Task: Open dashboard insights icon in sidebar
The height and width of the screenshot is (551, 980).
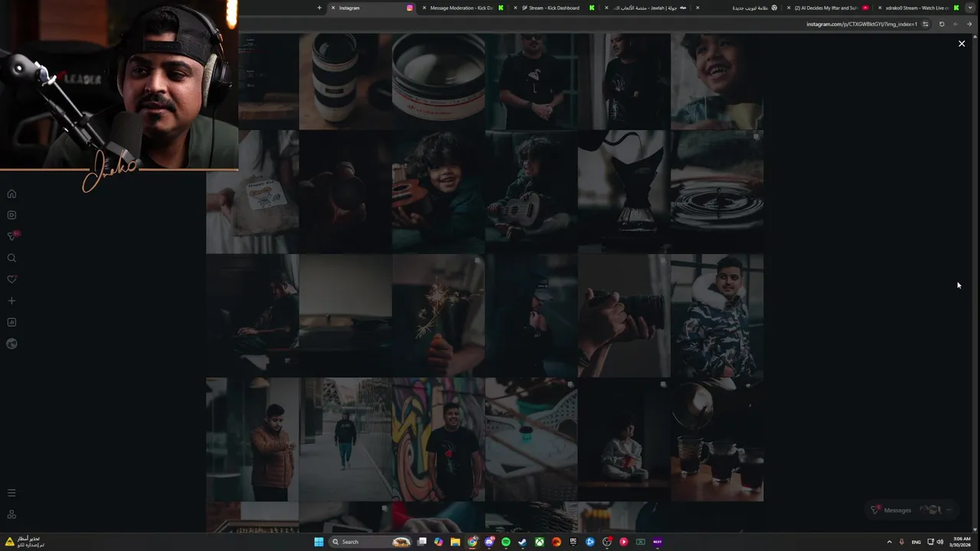Action: tap(11, 322)
